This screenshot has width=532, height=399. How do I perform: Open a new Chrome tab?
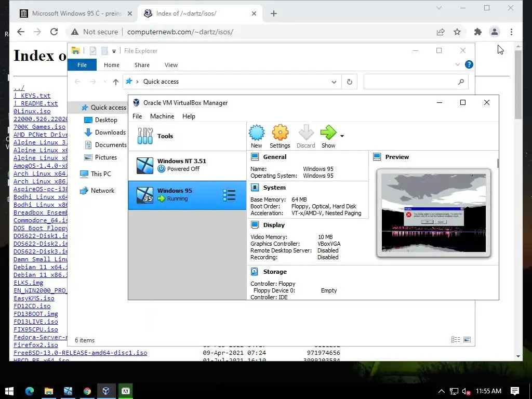pyautogui.click(x=274, y=14)
